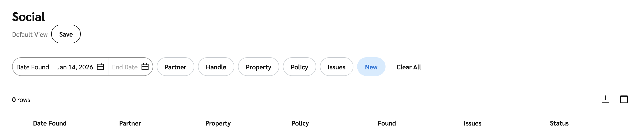Click the Save view button
This screenshot has height=136, width=644.
tap(66, 34)
